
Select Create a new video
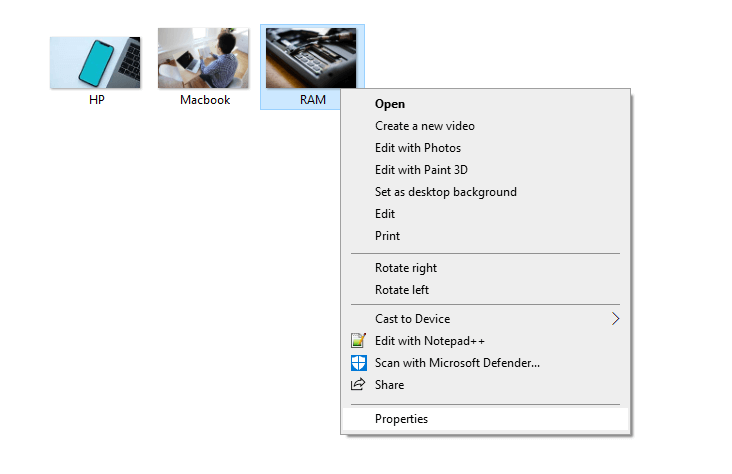pos(486,126)
